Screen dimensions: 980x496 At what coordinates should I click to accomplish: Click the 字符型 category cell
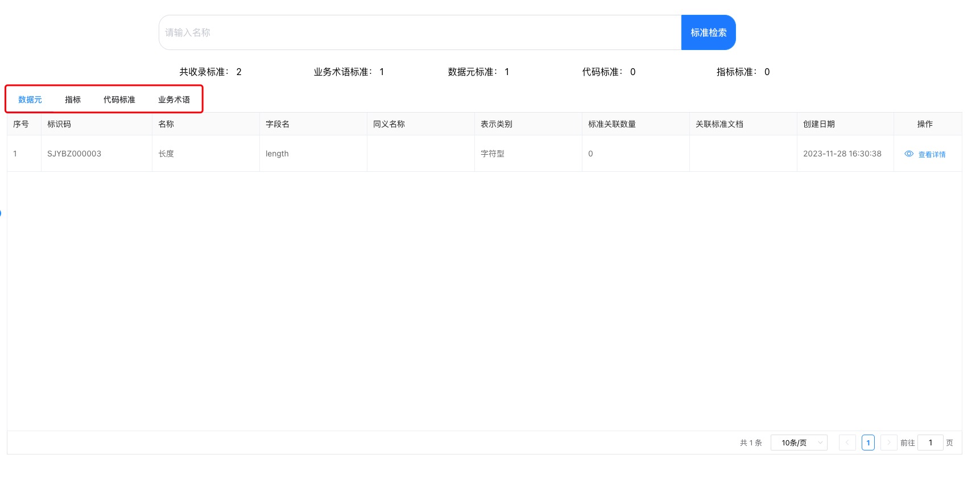click(x=528, y=154)
